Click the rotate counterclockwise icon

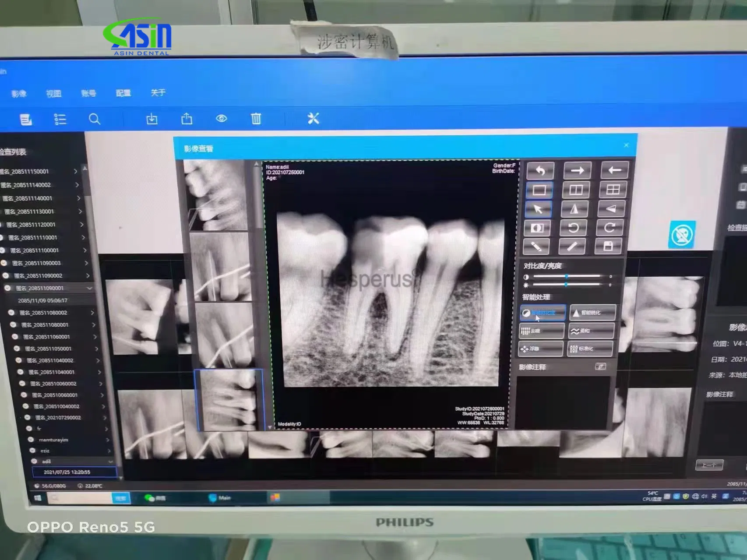tap(574, 228)
